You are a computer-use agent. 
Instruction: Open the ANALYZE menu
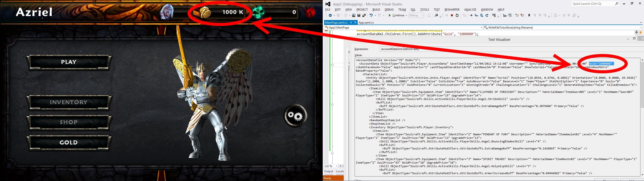470,9
